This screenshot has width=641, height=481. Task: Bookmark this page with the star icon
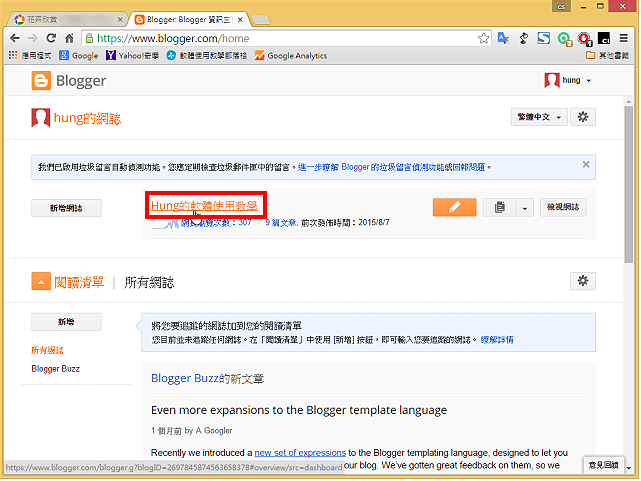(x=483, y=38)
